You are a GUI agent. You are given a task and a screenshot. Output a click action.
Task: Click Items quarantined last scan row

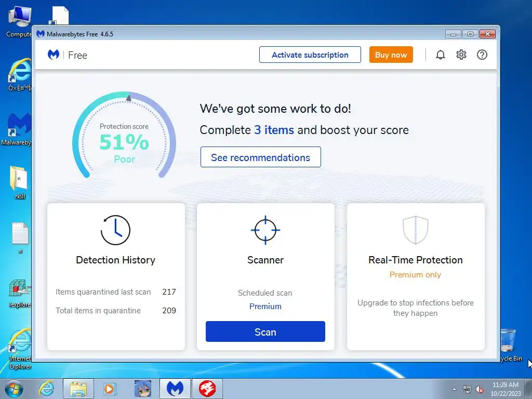pyautogui.click(x=116, y=292)
